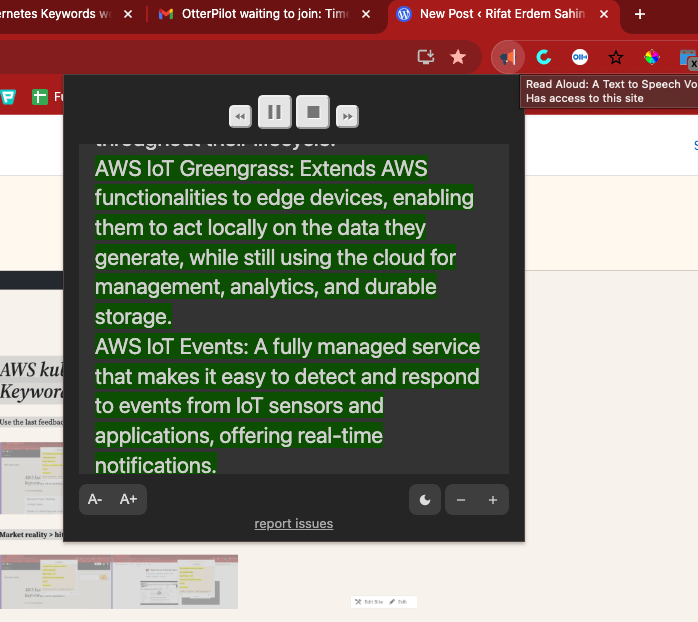Decrease text size with A- button
The height and width of the screenshot is (622, 698).
[x=95, y=500]
